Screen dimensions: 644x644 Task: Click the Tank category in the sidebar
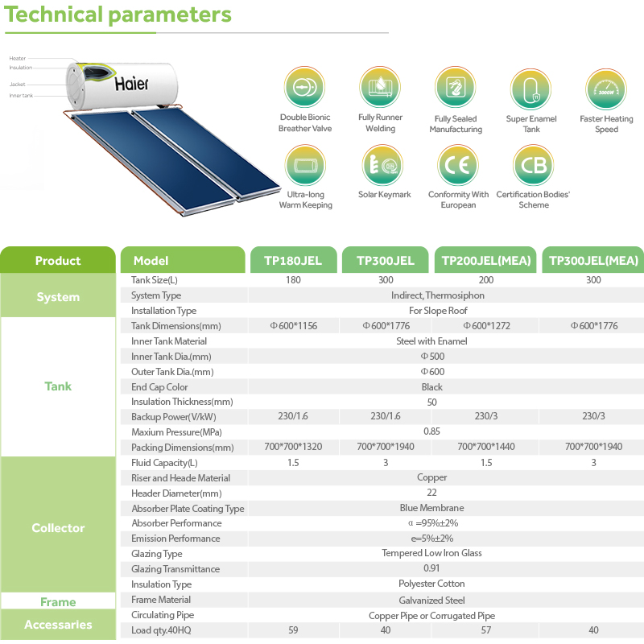[x=58, y=386]
